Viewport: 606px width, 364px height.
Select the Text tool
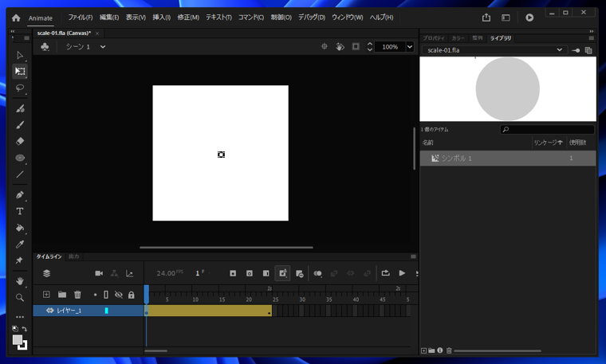point(20,212)
